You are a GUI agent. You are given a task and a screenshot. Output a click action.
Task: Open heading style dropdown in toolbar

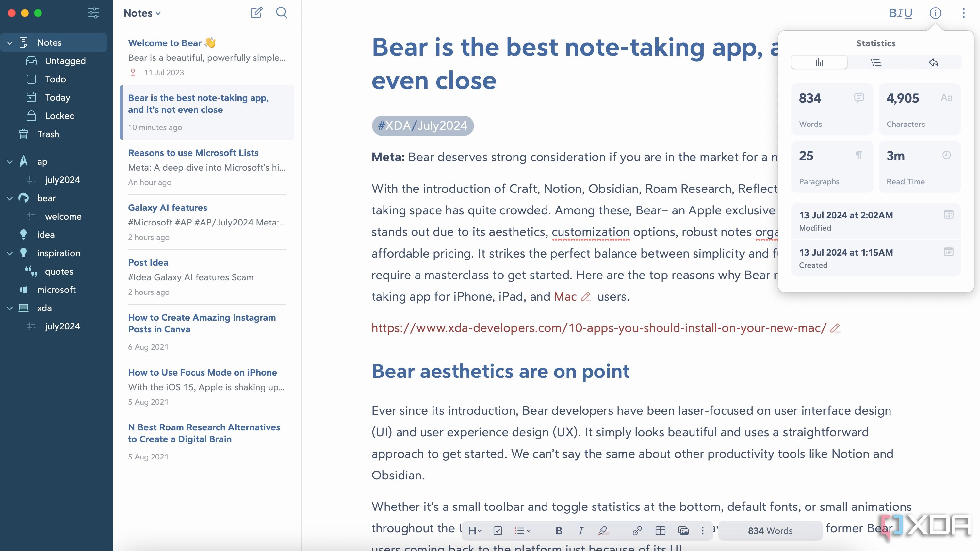tap(475, 531)
